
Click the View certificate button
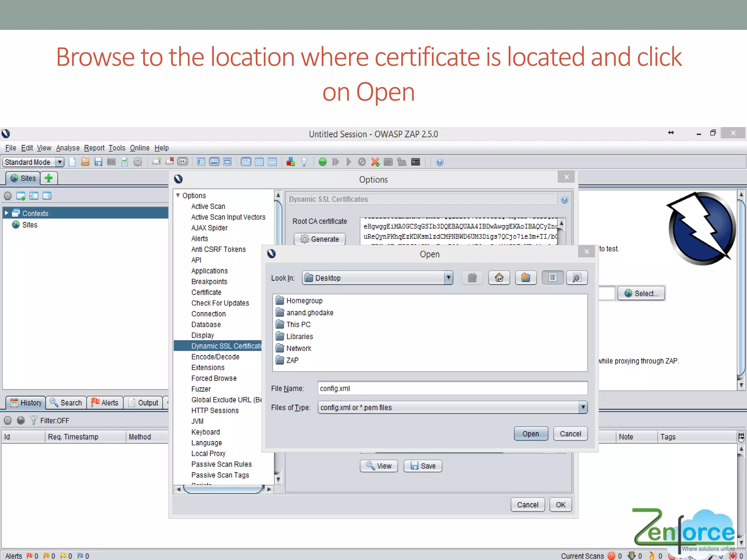[x=379, y=466]
